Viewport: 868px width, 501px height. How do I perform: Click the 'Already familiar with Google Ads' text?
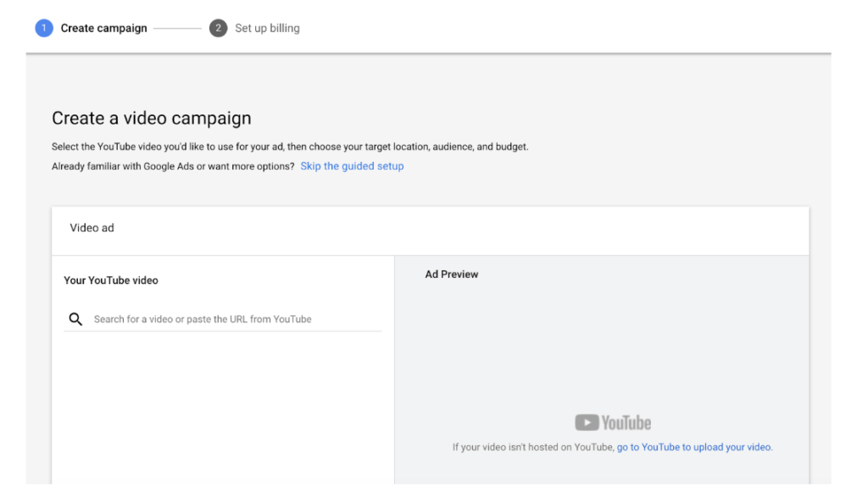[x=173, y=166]
